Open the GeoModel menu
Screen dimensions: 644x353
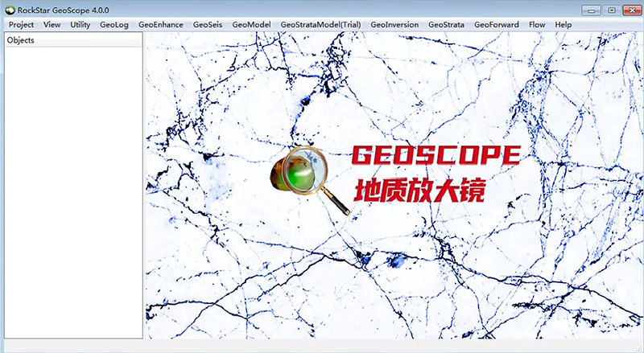(x=251, y=25)
